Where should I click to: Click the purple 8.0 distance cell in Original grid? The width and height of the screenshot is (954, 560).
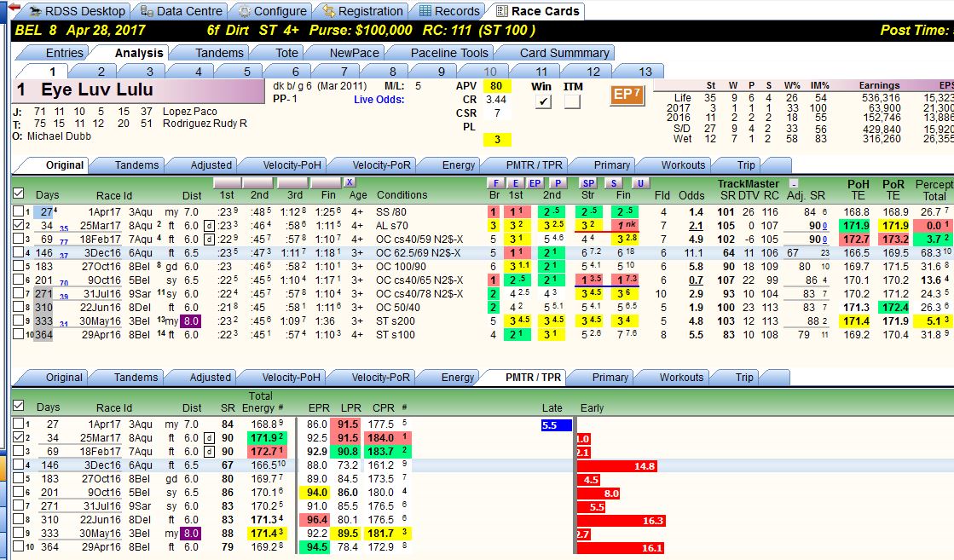click(x=191, y=321)
